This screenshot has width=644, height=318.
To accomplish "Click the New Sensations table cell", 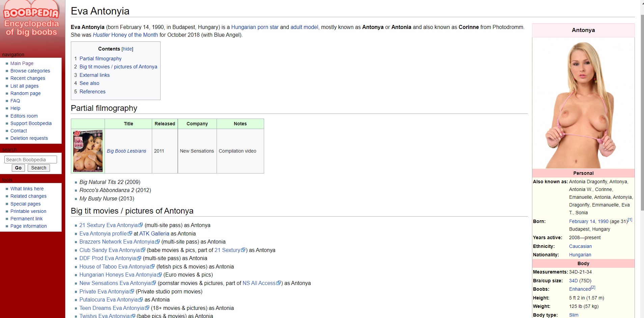I will (197, 151).
